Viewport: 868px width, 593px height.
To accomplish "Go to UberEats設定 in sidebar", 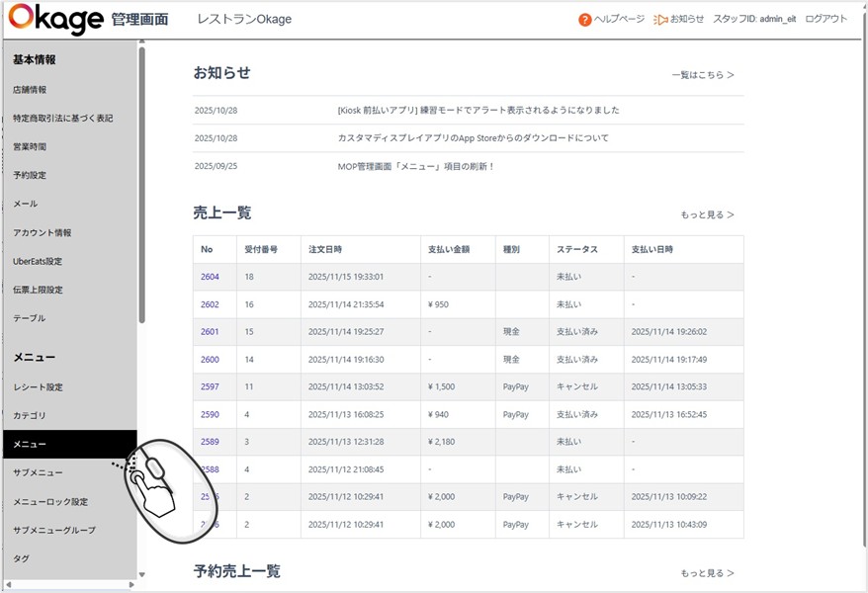I will pos(38,262).
